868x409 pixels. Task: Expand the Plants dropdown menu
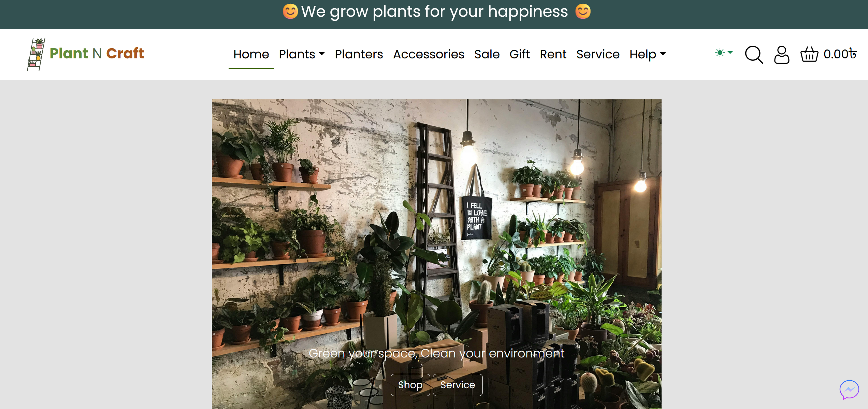pyautogui.click(x=302, y=54)
